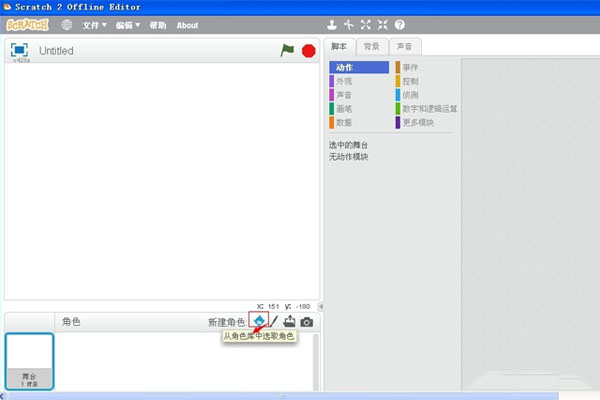
Task: Click the green flag to run project
Action: click(x=287, y=50)
